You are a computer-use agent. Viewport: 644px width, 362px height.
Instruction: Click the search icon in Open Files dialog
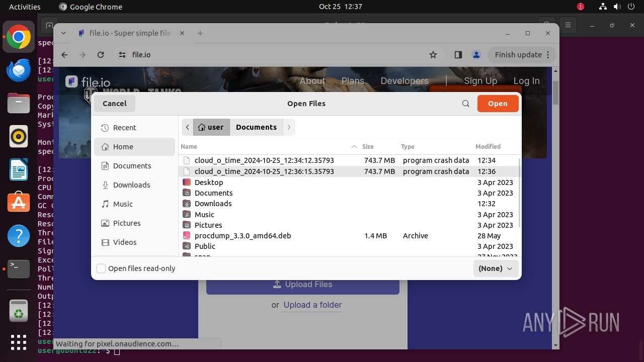(466, 104)
